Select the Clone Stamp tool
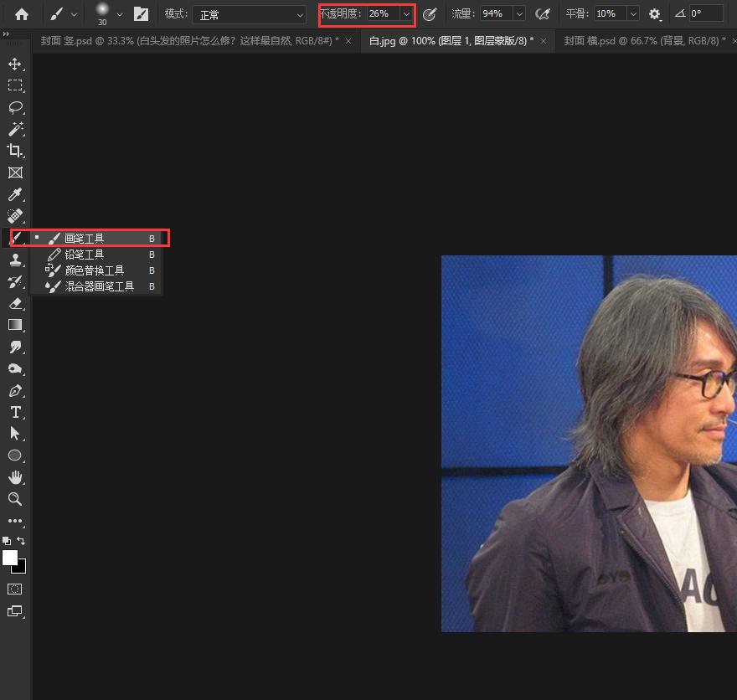 pos(15,260)
